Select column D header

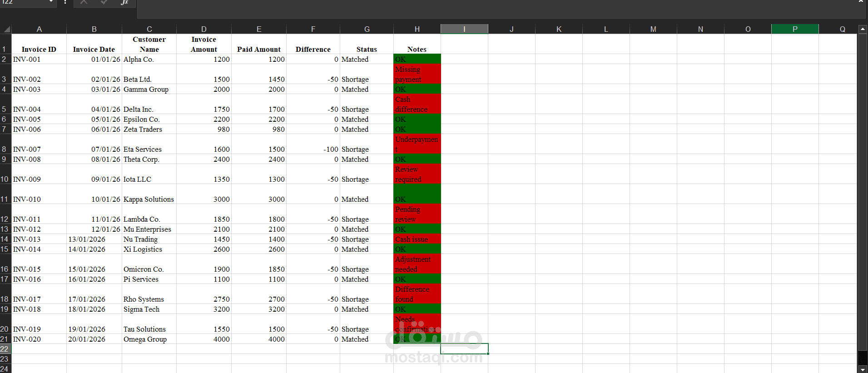click(x=204, y=29)
